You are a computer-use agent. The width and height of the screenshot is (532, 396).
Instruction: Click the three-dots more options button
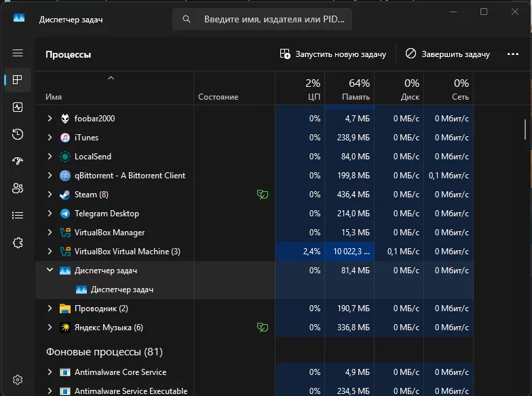point(512,54)
